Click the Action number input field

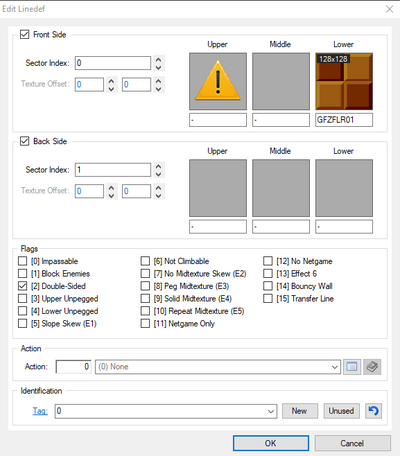point(73,367)
